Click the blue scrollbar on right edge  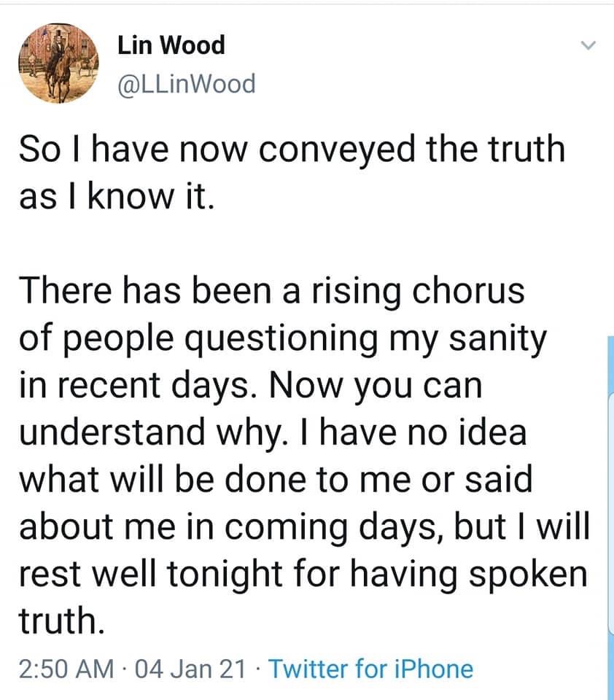pyautogui.click(x=610, y=510)
